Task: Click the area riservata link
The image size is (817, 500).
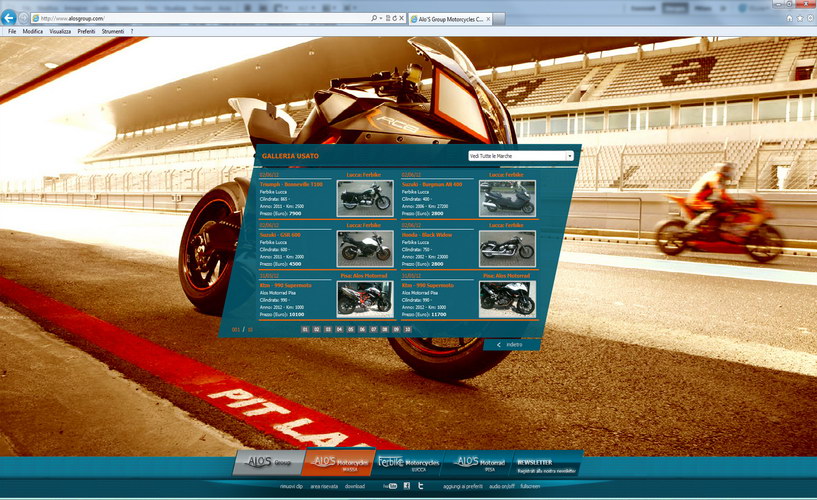Action: point(324,486)
